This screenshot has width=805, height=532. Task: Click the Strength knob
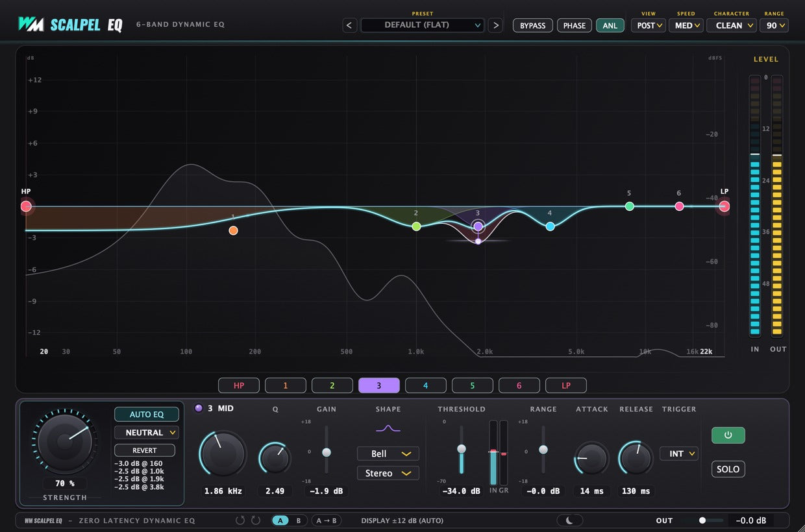click(x=65, y=441)
